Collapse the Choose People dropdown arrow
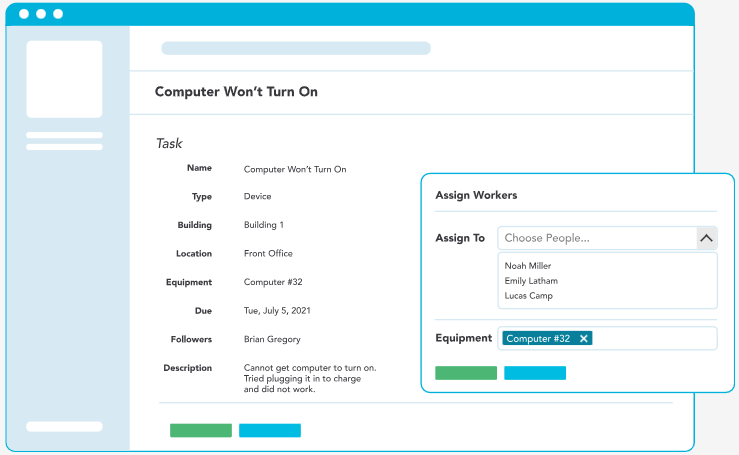Screen dimensions: 739x455 (706, 238)
